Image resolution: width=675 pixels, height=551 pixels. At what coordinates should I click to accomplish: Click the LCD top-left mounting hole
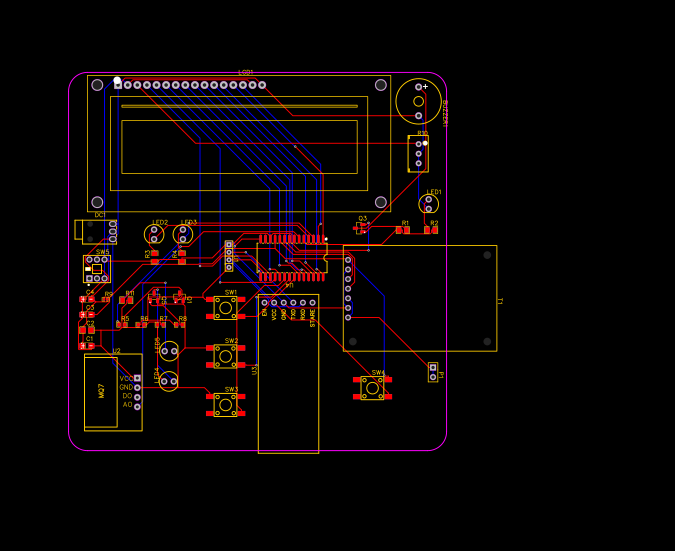click(97, 85)
